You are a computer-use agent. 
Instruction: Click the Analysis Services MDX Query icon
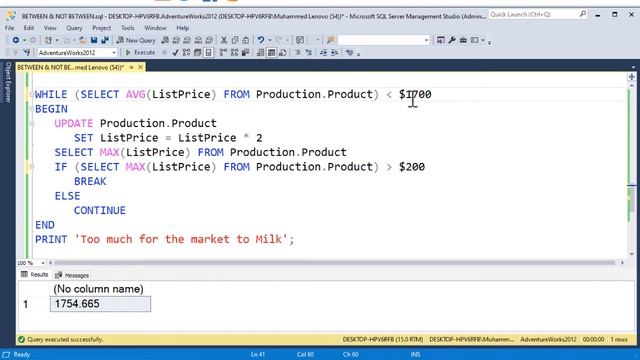(x=176, y=40)
